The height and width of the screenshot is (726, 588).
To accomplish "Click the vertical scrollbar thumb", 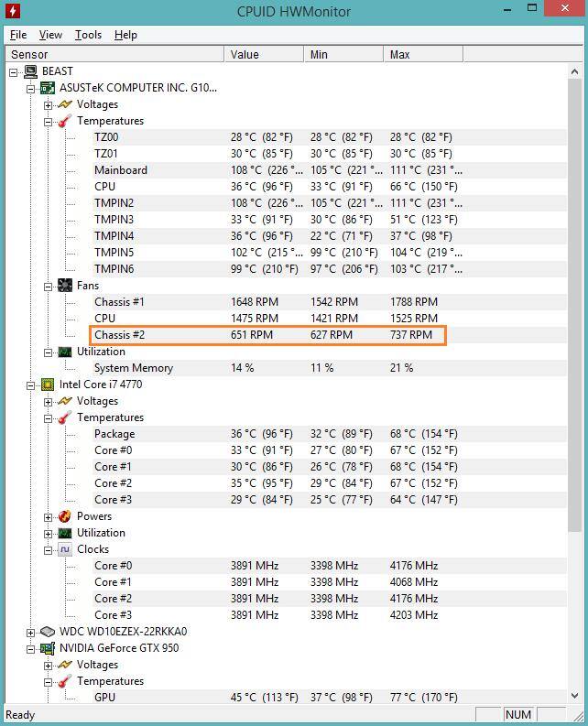I will point(574,306).
